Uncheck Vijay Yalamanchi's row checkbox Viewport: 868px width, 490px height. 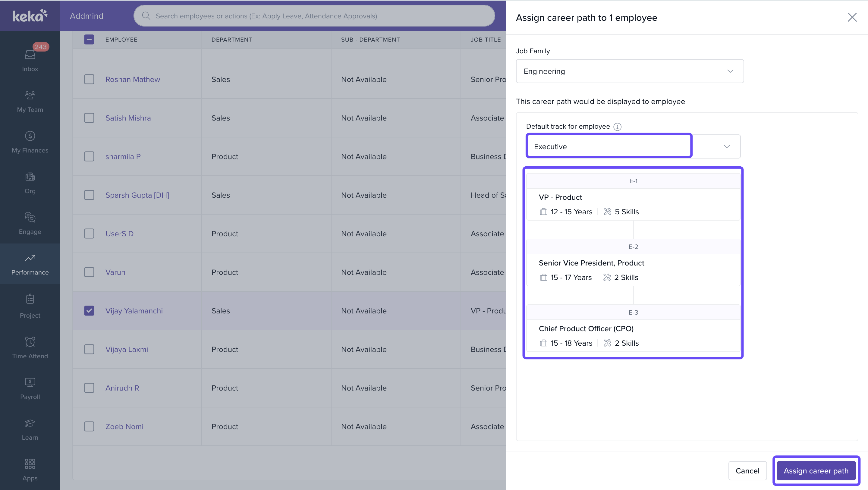(x=89, y=311)
